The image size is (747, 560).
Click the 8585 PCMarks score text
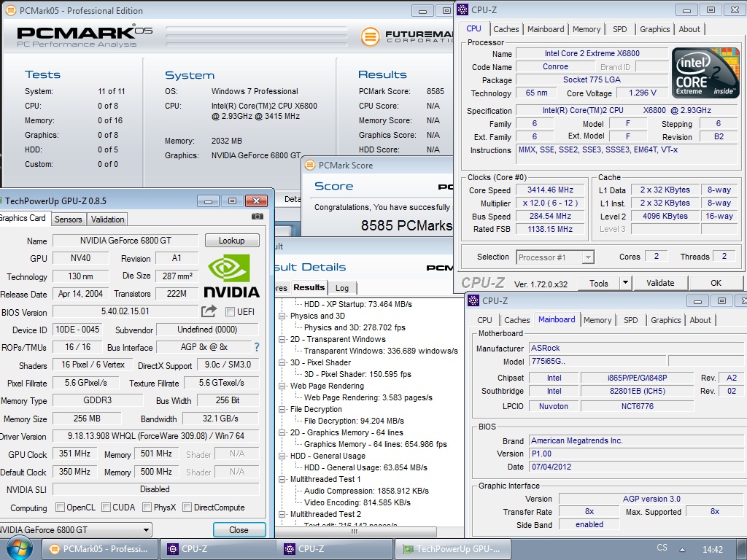(406, 225)
